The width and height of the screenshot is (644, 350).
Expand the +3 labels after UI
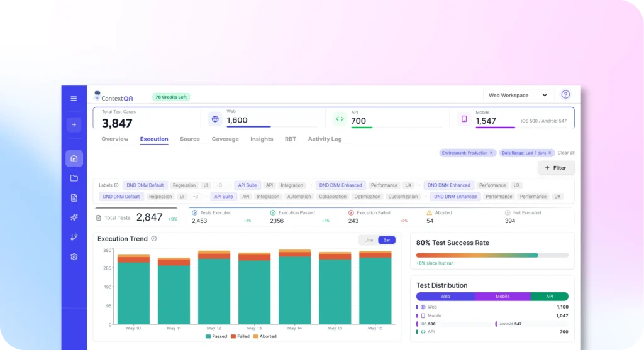click(219, 185)
